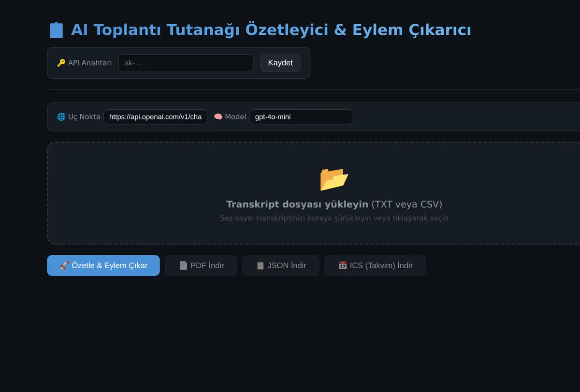580x392 pixels.
Task: Click the JSON İndir button
Action: (x=281, y=265)
